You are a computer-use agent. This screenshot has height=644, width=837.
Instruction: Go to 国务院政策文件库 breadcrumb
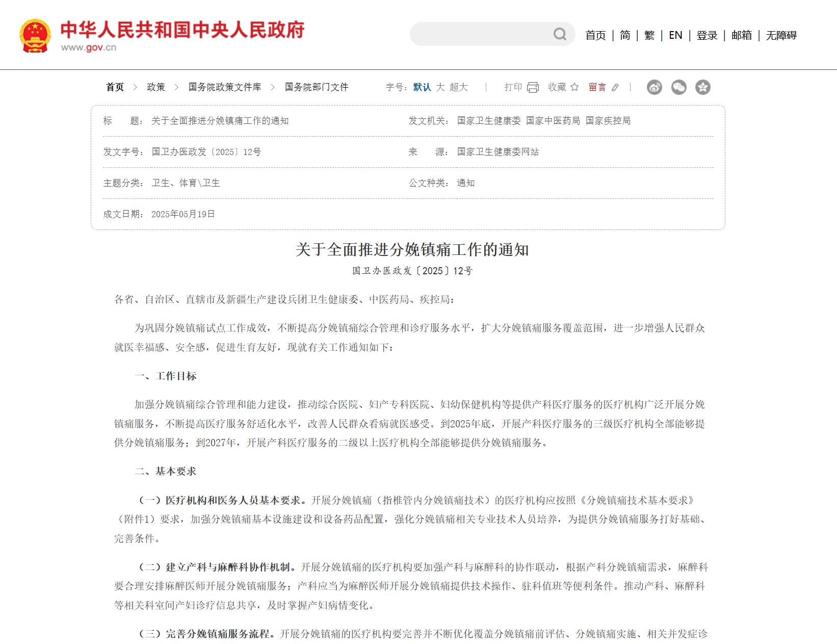coord(225,87)
